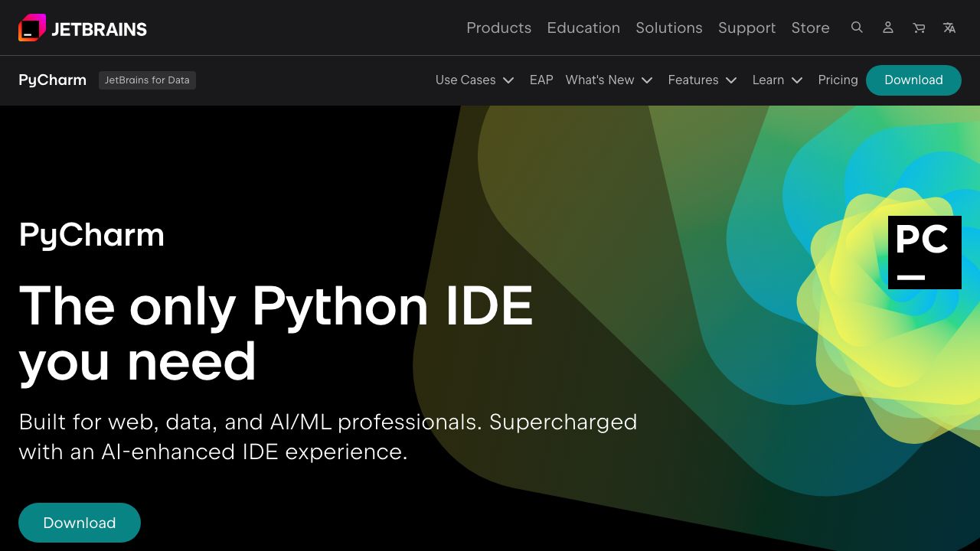The height and width of the screenshot is (551, 980).
Task: Open the Pricing page
Action: click(x=838, y=80)
